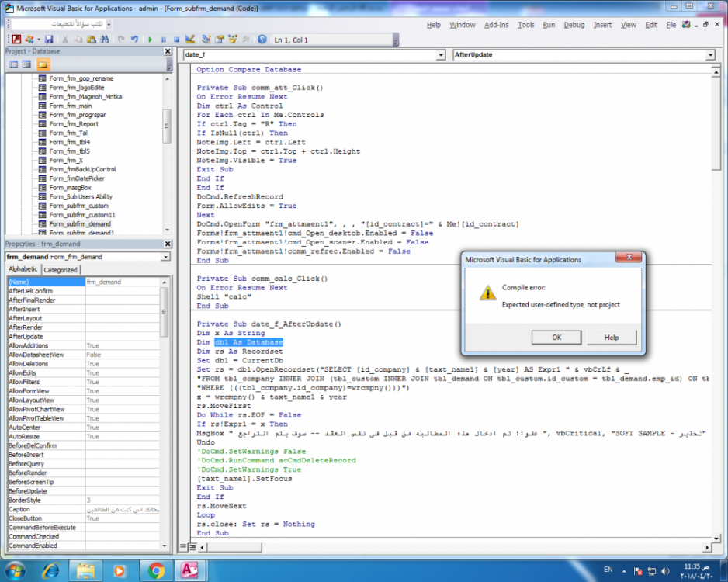Click the Full Module View button
The height and width of the screenshot is (582, 728).
[192, 547]
